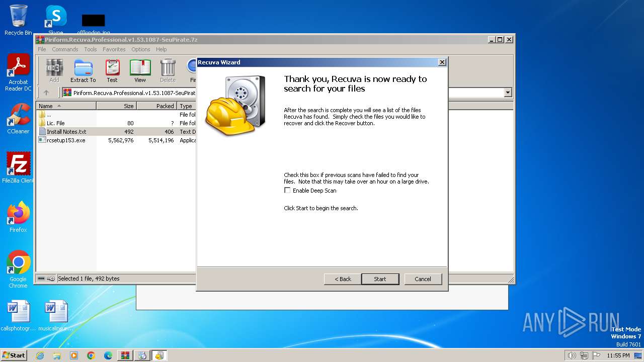Click the network tray icon

point(584,355)
